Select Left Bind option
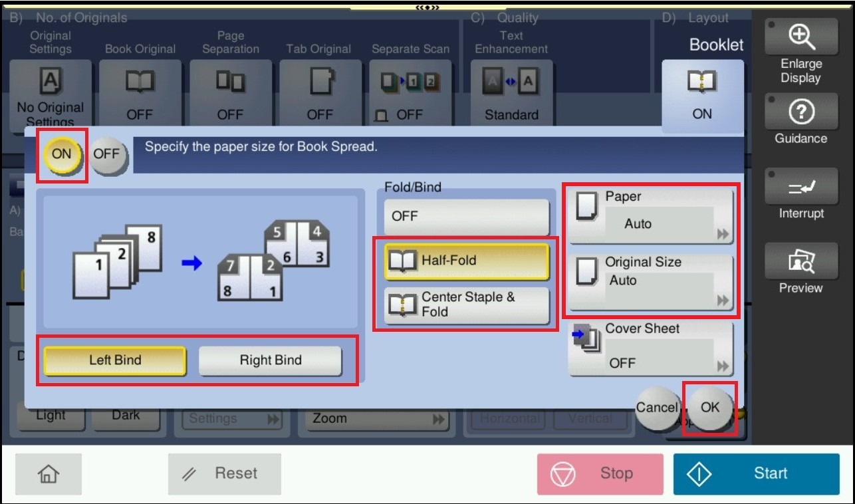 pyautogui.click(x=115, y=360)
